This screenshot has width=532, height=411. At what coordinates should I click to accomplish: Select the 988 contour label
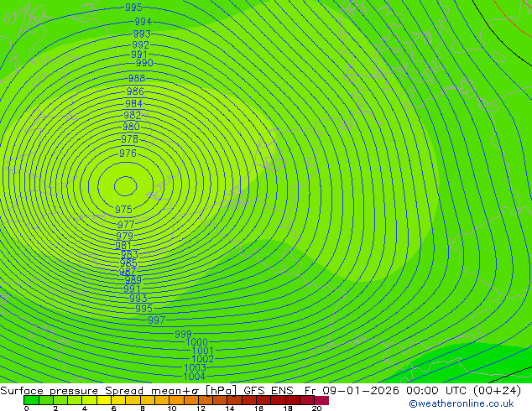click(137, 78)
